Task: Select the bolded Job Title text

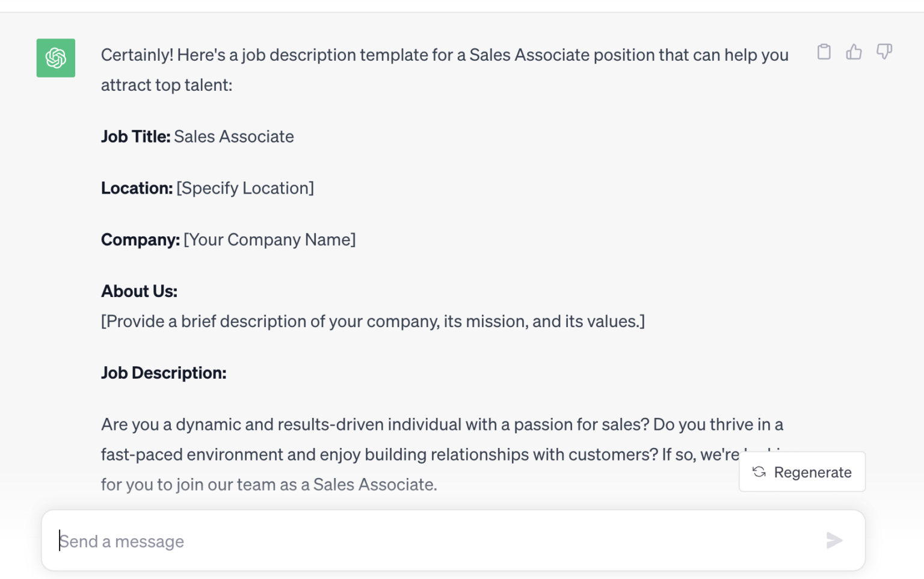Action: [x=135, y=136]
